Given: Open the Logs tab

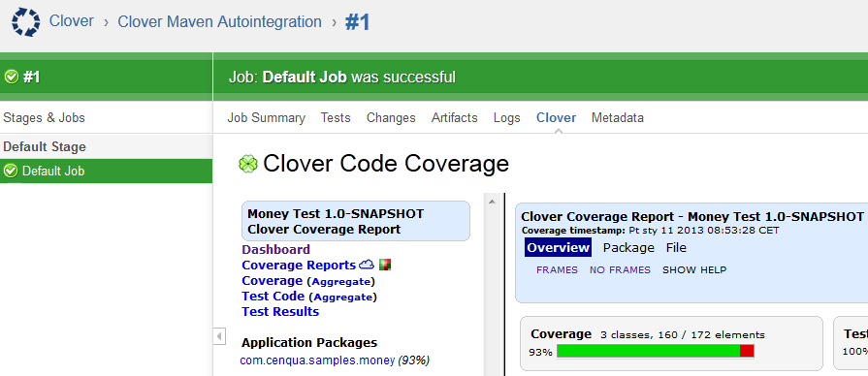Looking at the screenshot, I should coord(507,118).
